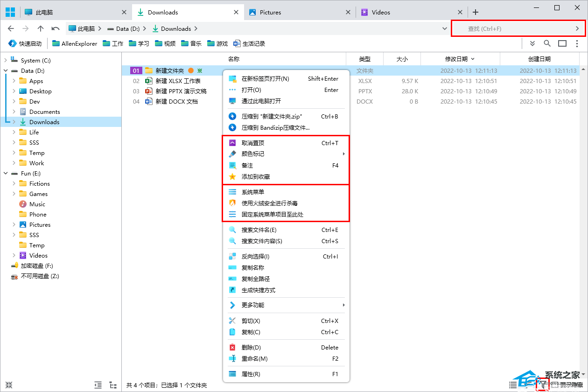Open the 音乐 bookmark folder
Image resolution: width=588 pixels, height=392 pixels.
191,43
